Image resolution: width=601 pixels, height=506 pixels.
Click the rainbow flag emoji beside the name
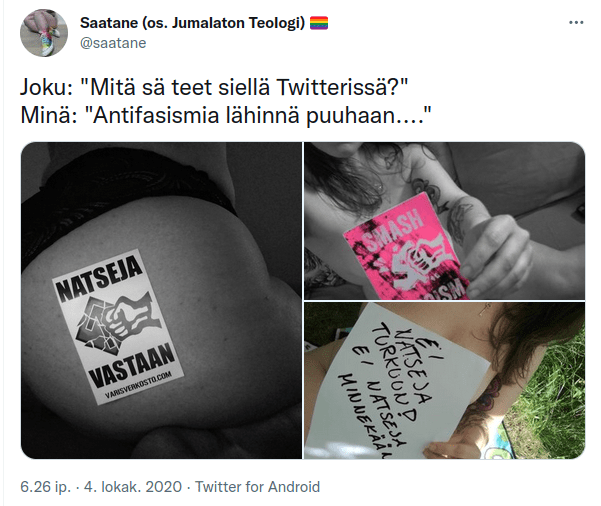pyautogui.click(x=319, y=23)
